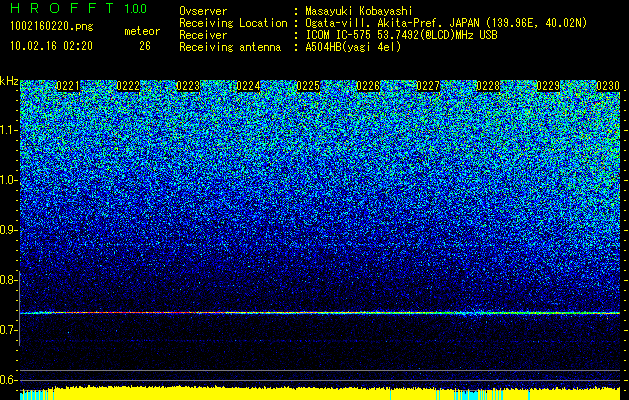
Task: Click the 1.1 frequency axis label
Action: (x=9, y=130)
